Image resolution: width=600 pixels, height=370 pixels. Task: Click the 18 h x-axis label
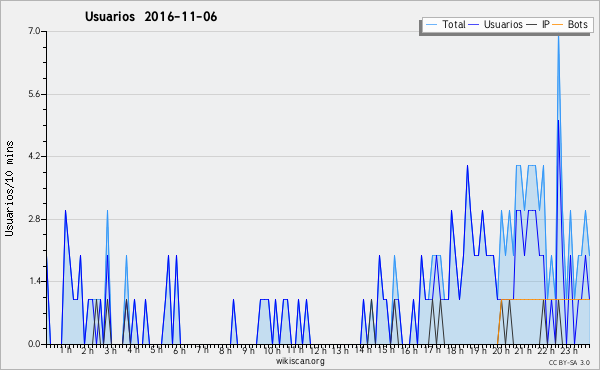point(455,350)
